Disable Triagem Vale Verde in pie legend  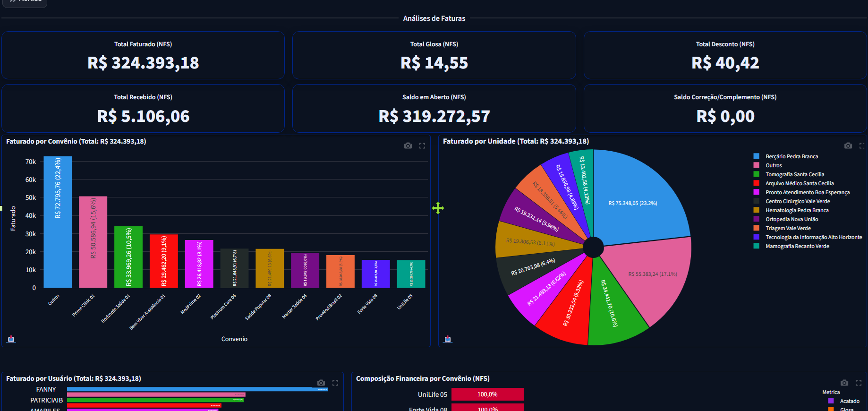[788, 228]
